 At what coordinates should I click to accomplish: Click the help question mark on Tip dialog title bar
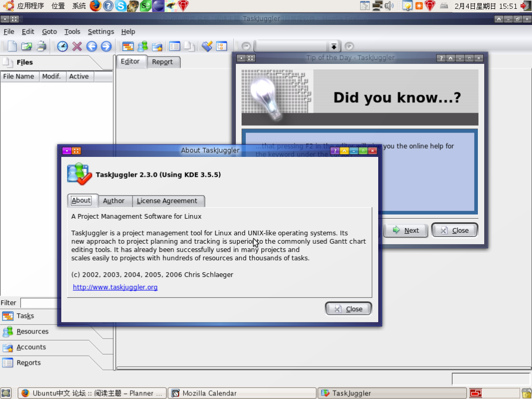tap(441, 58)
